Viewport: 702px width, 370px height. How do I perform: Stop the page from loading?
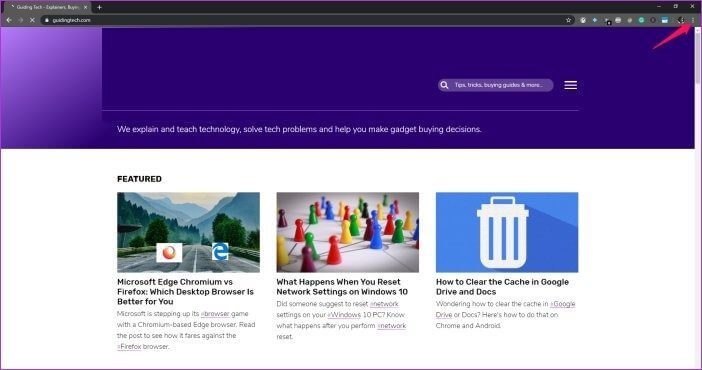(32, 20)
